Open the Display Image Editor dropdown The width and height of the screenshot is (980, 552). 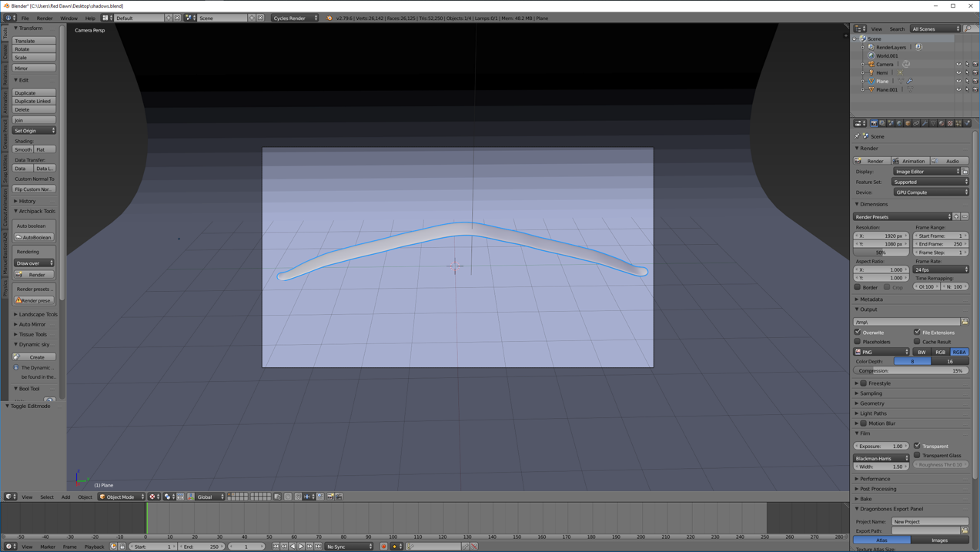(927, 172)
